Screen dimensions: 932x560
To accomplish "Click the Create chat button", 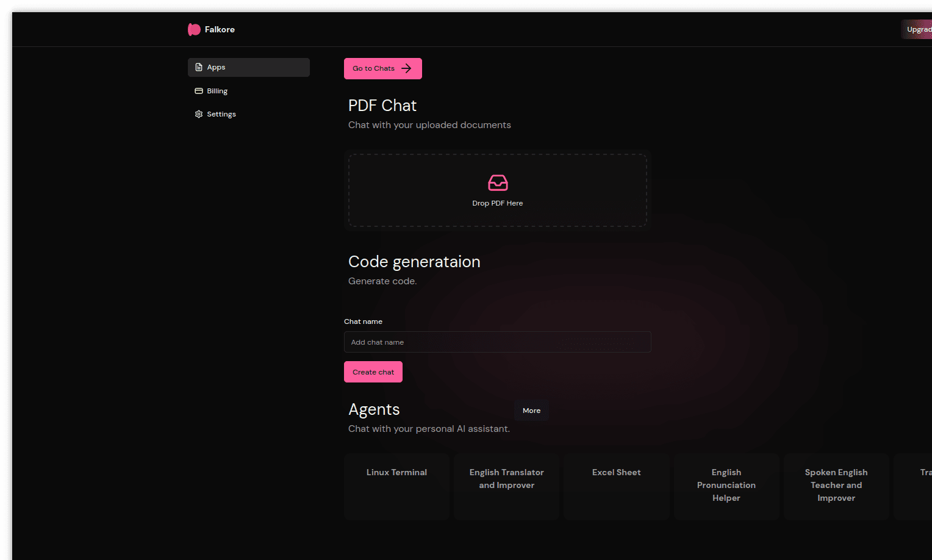I will coord(373,372).
